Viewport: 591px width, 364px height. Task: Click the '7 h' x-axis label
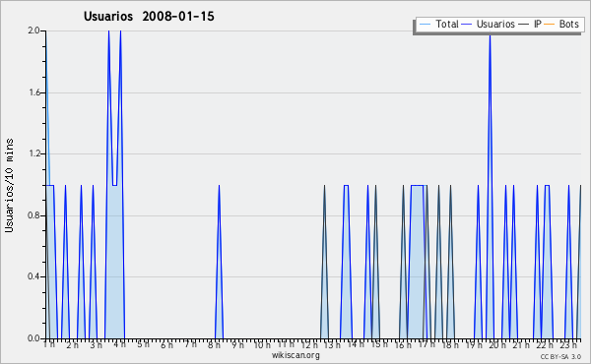190,344
